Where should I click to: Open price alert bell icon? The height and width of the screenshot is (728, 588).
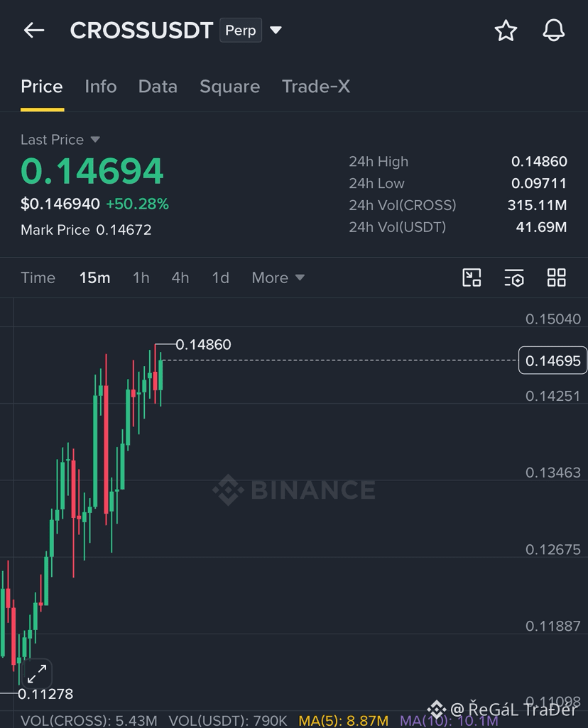click(x=554, y=31)
